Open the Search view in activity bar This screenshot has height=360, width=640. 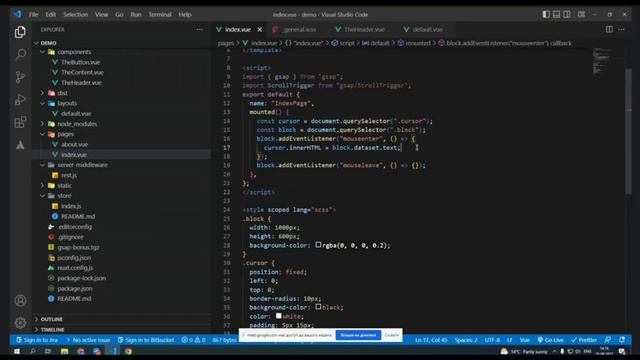tap(20, 54)
